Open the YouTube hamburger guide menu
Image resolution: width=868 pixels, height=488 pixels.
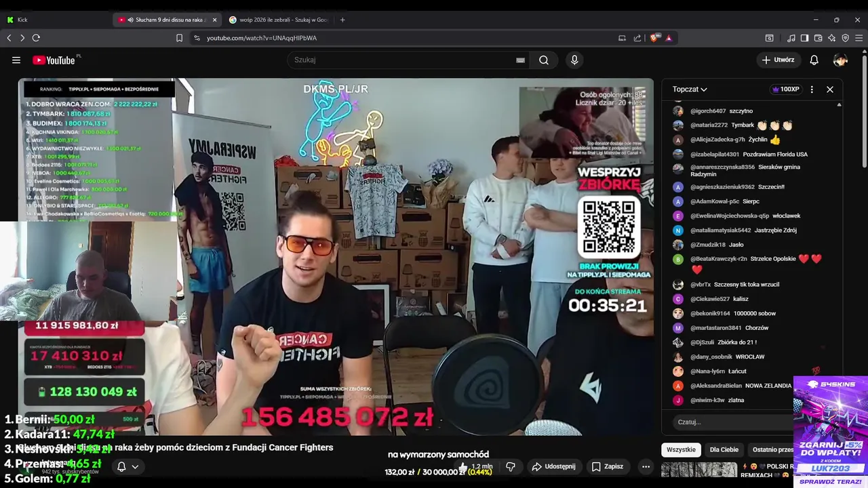(x=16, y=60)
